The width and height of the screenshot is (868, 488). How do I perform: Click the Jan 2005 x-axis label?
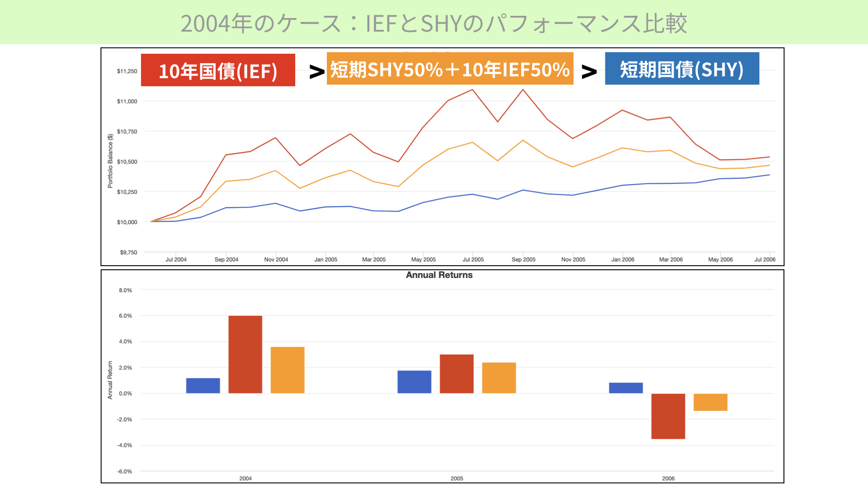point(325,259)
